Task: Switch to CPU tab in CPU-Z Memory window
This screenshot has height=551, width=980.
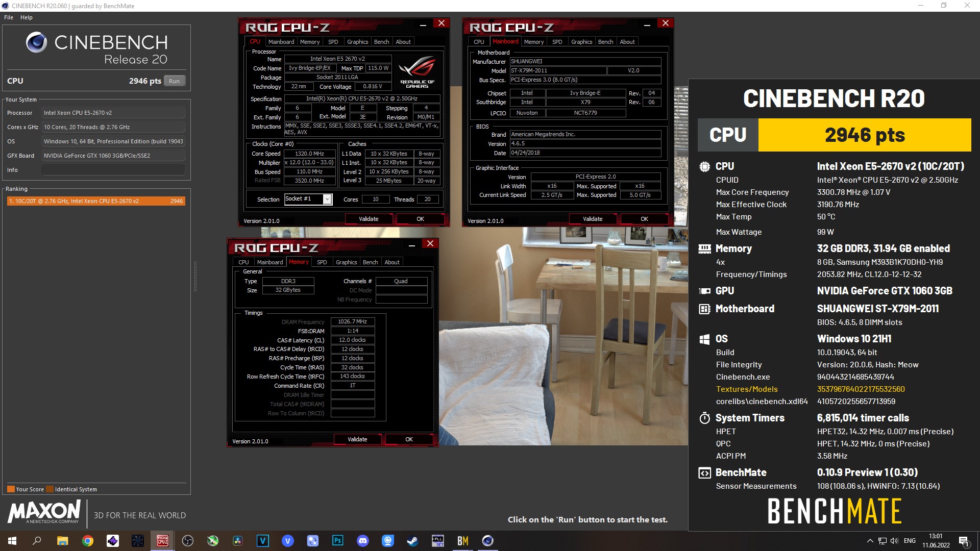Action: (x=244, y=262)
